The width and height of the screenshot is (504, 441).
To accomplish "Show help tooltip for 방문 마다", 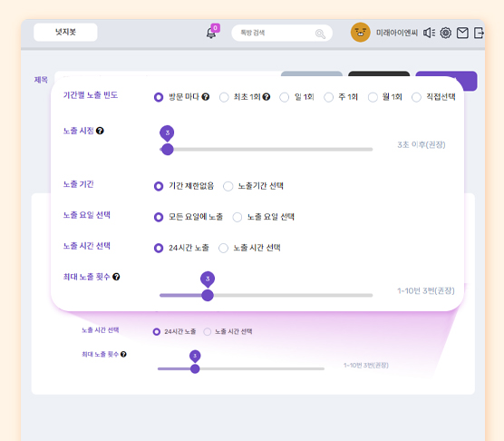I will 206,96.
